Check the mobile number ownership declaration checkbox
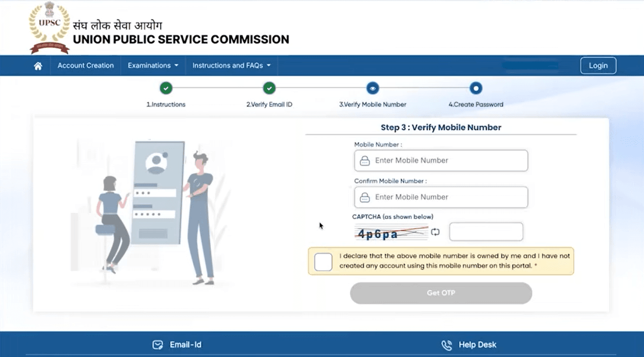Screen dimensions: 644x357 [323, 261]
